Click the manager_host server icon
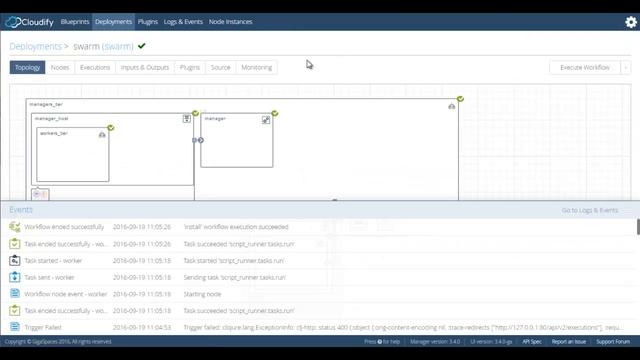The height and width of the screenshot is (360, 640). [x=187, y=119]
